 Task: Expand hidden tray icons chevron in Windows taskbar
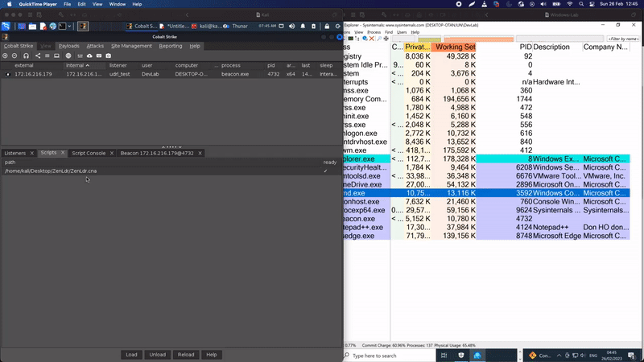pyautogui.click(x=559, y=356)
